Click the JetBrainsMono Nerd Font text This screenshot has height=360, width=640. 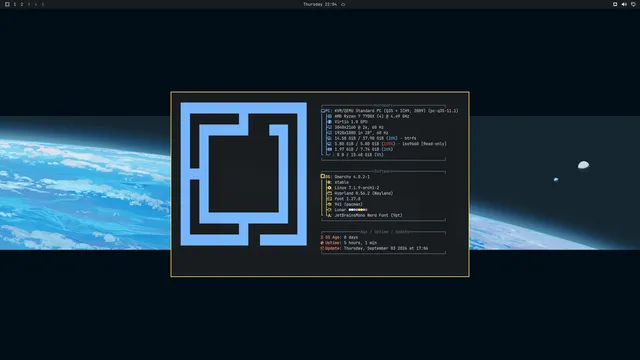pos(369,216)
